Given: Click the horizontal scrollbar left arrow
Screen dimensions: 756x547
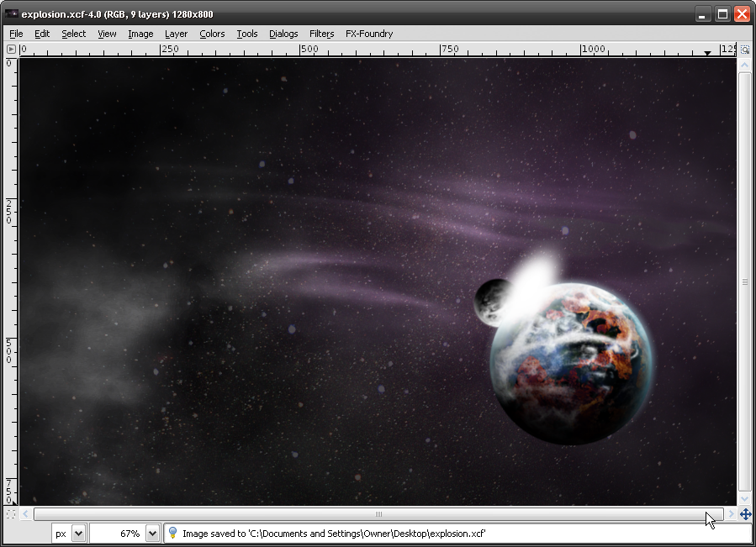Looking at the screenshot, I should click(x=25, y=514).
